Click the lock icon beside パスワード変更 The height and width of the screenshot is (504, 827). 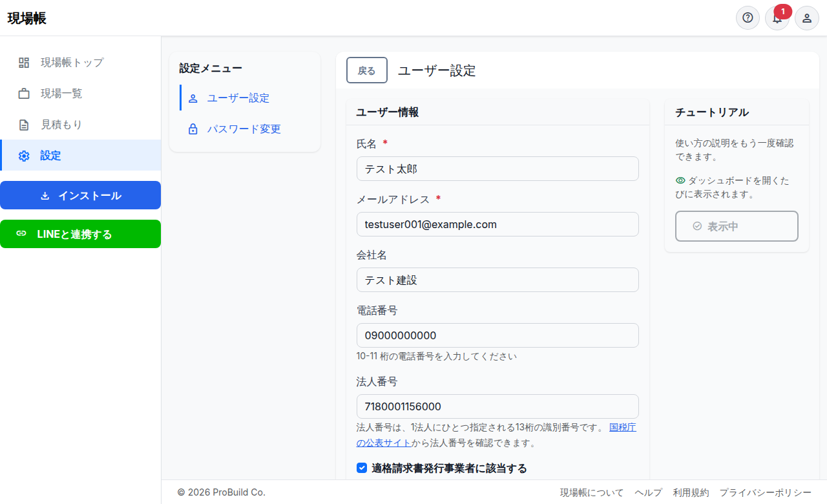(193, 129)
